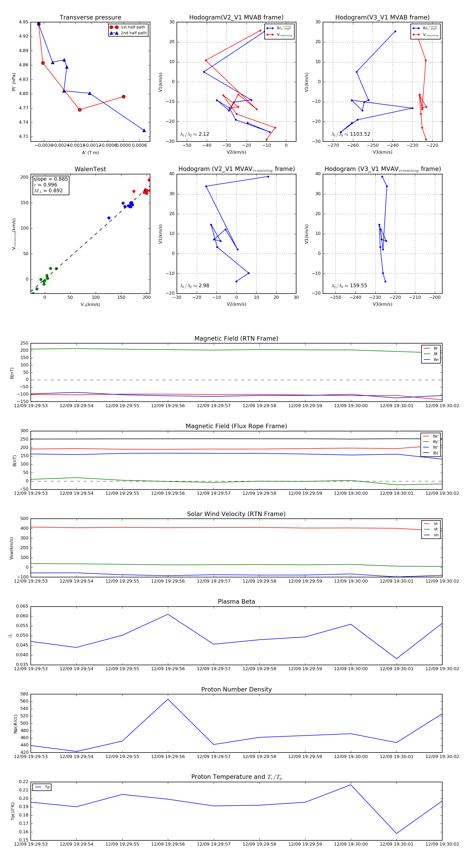Image resolution: width=473 pixels, height=868 pixels.
Task: Click the 'Transverse pressure' plot title
Action: coord(90,18)
